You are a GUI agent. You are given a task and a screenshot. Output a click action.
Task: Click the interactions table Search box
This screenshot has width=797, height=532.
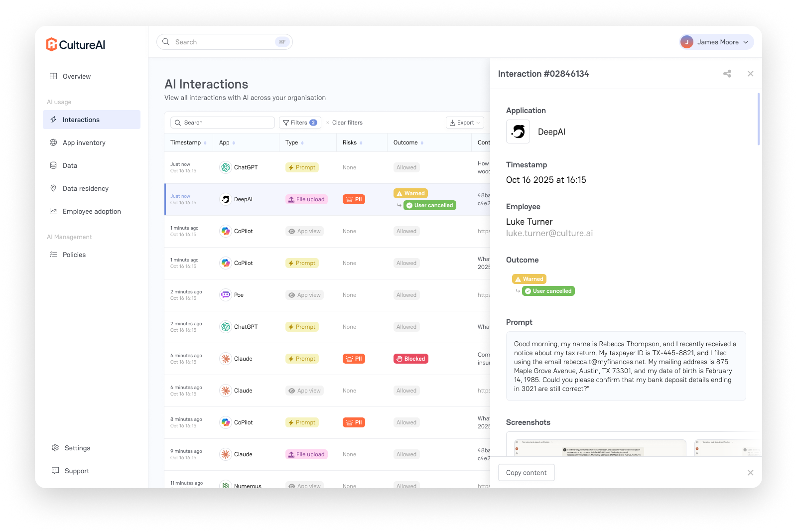click(223, 123)
